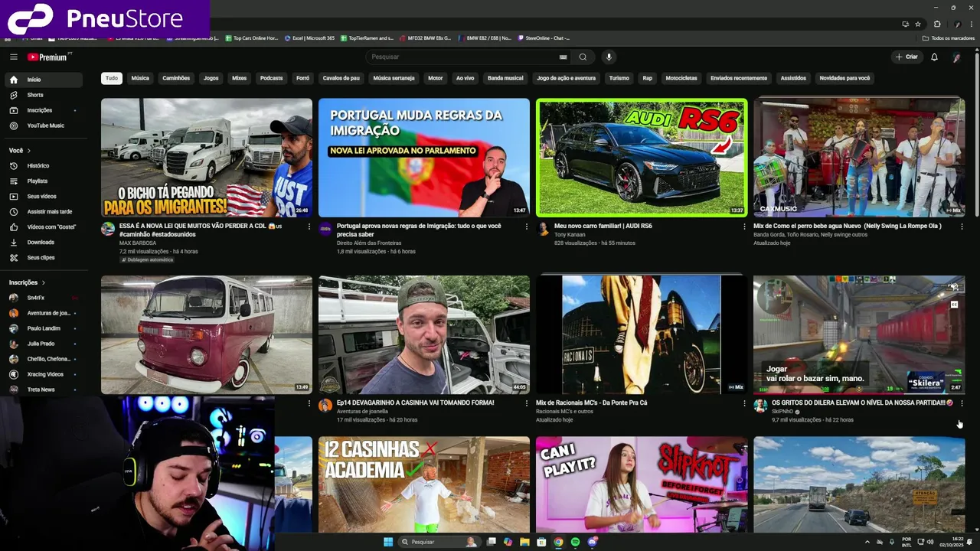
Task: Select the Ao vivo filter chip
Action: (465, 78)
